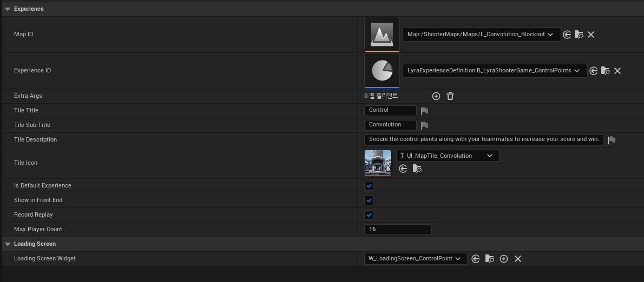Open Experience ID dropdown B_LyraShooterGame_ControlPoints
Viewport: 644px width, 282px height.
pyautogui.click(x=495, y=70)
